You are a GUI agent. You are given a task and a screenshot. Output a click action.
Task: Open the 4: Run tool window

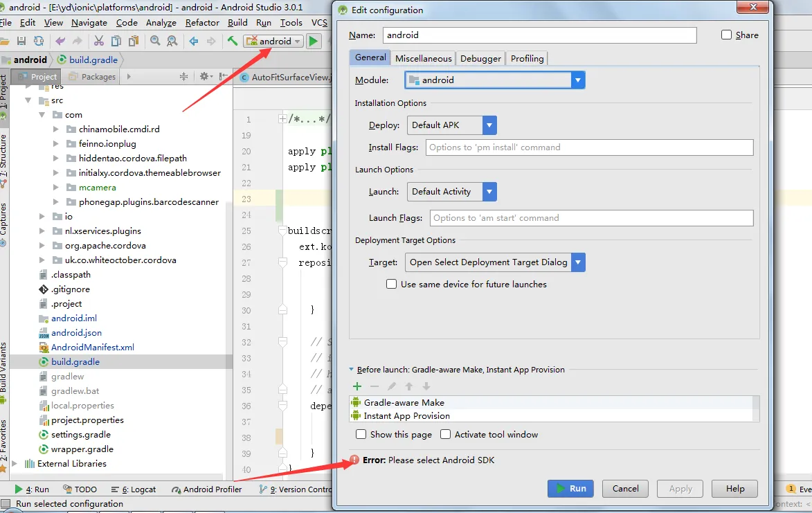(32, 489)
